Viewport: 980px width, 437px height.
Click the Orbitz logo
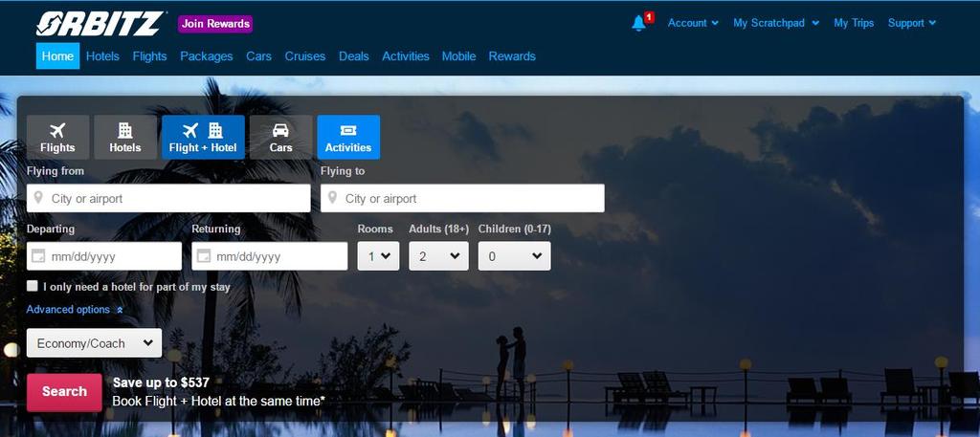click(100, 24)
